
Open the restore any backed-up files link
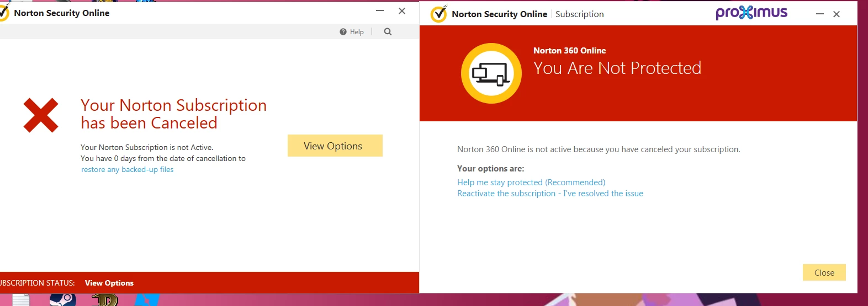128,169
